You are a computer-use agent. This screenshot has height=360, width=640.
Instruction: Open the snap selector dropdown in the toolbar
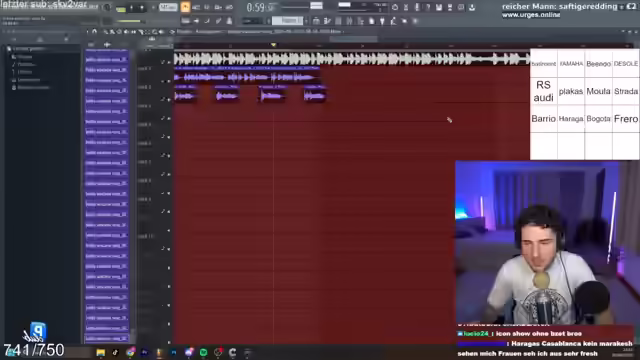[x=254, y=21]
